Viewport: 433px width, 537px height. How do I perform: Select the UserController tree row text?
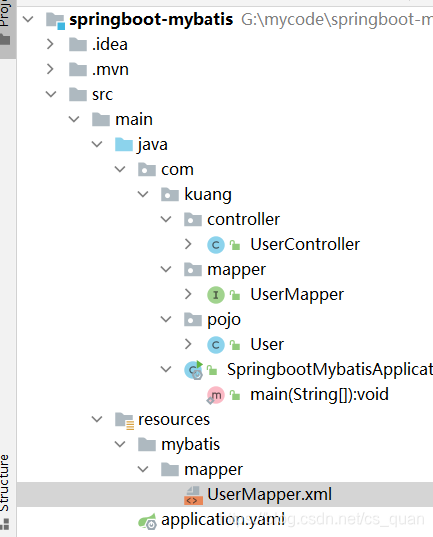[305, 245]
